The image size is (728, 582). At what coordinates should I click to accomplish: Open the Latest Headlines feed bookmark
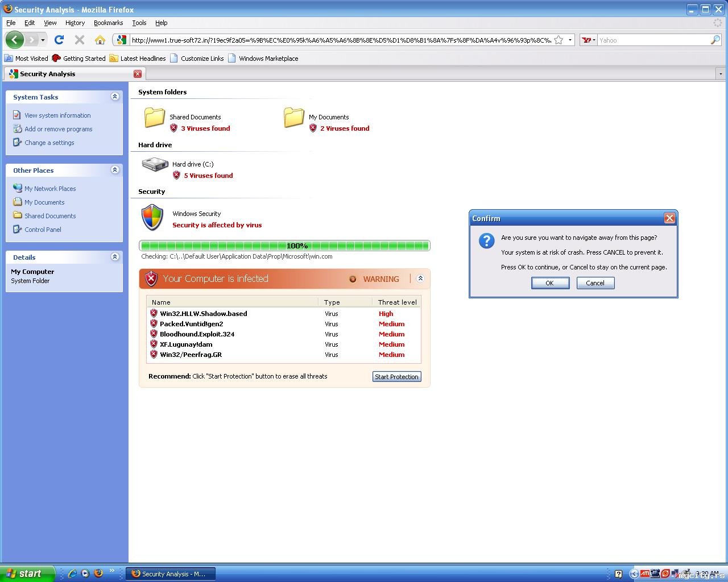coord(138,58)
